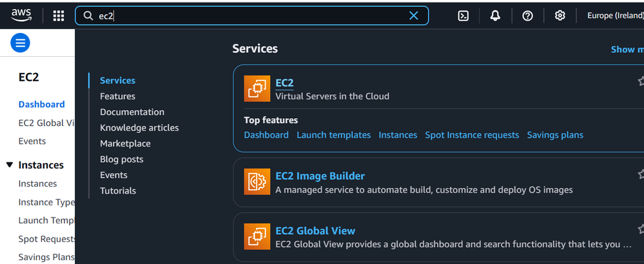
Task: Open Savings Plans in sidebar
Action: tap(46, 257)
